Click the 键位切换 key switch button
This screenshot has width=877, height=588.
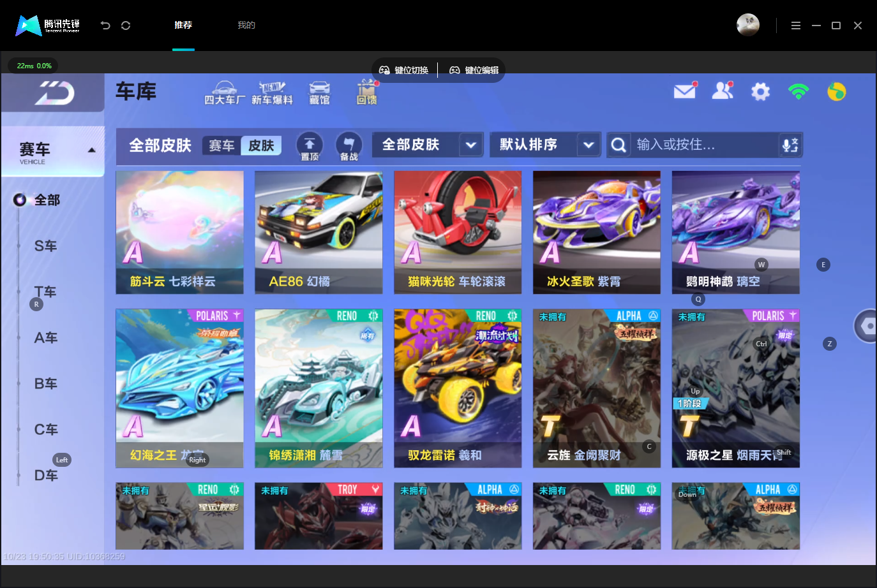[404, 70]
